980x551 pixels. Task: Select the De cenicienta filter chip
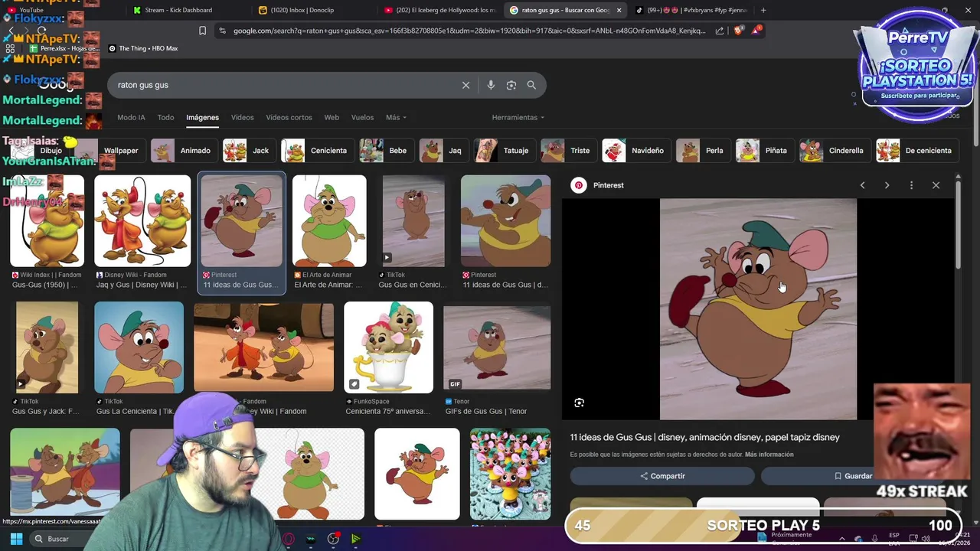point(916,151)
